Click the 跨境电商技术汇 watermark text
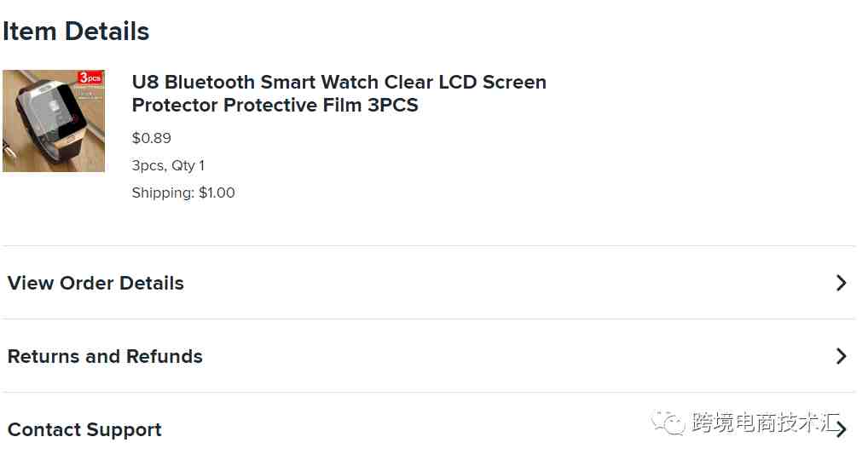This screenshot has width=868, height=460. point(766,423)
